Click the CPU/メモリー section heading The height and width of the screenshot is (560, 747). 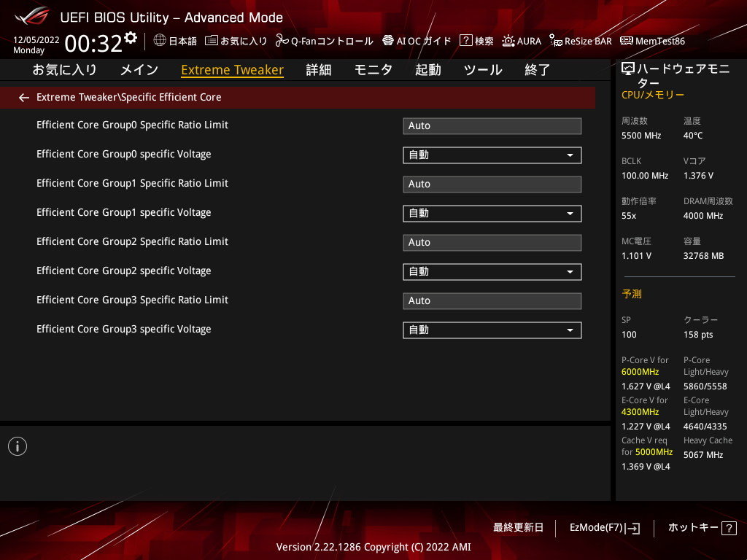[653, 95]
